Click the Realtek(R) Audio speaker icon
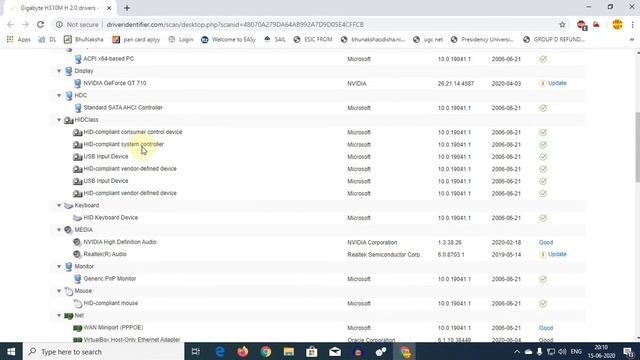Screen dimensions: 640x360 [x=77, y=254]
